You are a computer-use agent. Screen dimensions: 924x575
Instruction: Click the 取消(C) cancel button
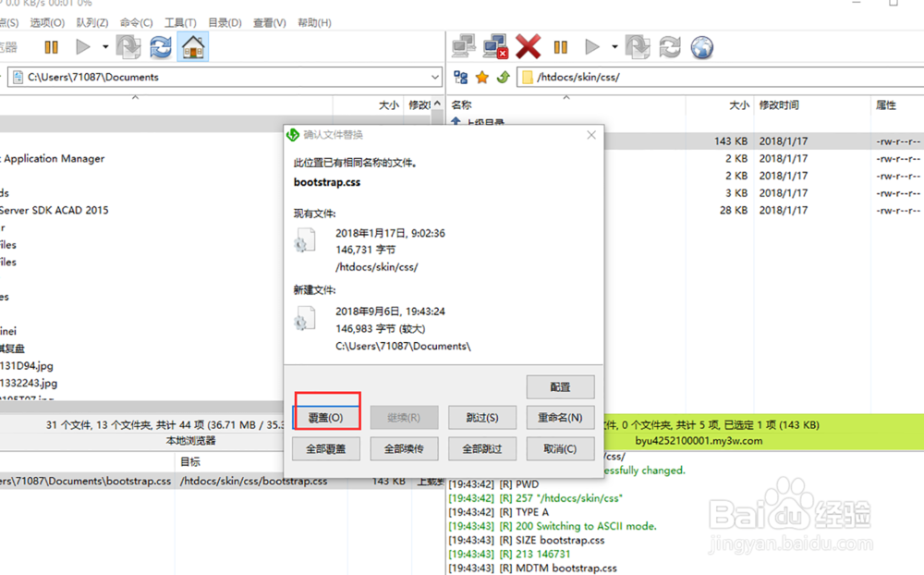[560, 448]
